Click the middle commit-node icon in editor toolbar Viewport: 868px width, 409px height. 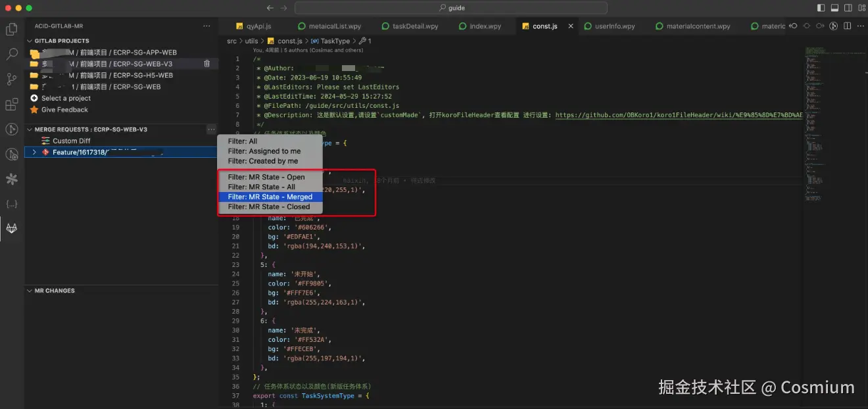(807, 26)
